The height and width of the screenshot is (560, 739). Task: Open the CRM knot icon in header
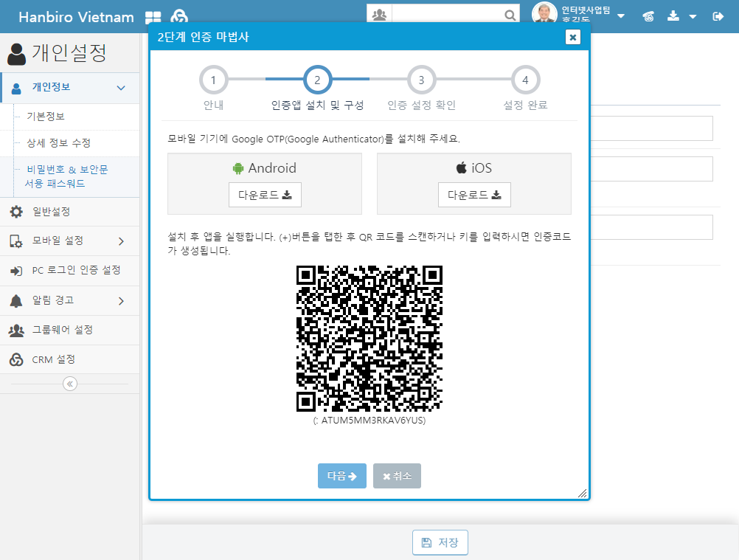179,18
